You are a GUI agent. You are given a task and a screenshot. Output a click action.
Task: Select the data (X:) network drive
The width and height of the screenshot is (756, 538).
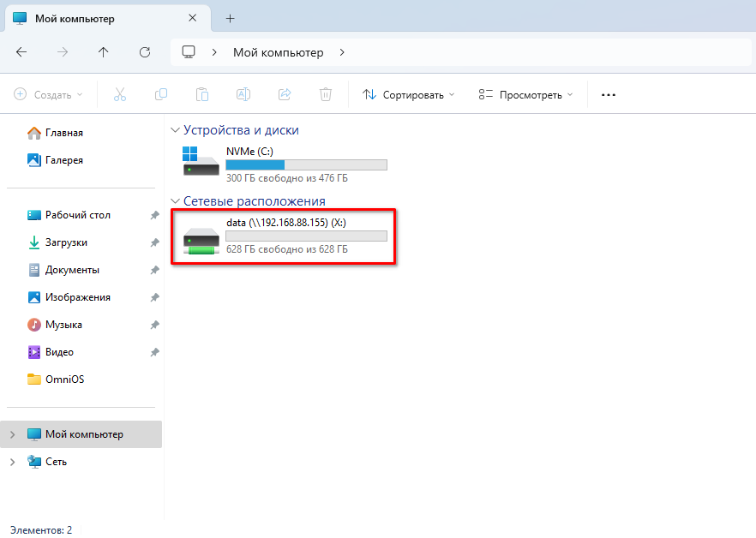point(283,235)
